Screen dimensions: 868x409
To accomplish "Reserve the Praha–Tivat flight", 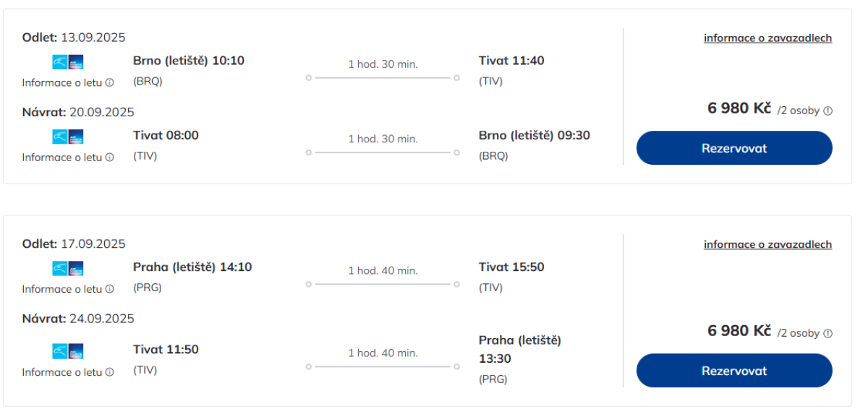I will click(734, 371).
